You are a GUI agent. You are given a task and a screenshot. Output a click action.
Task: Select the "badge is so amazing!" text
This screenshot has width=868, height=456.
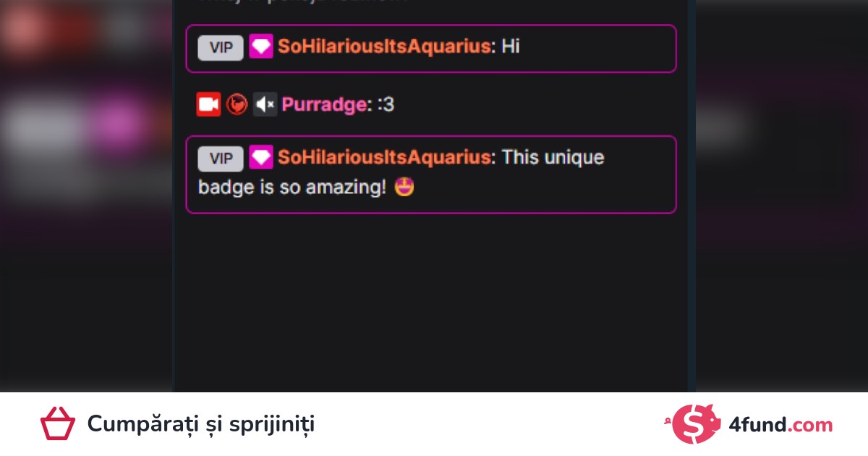coord(292,188)
